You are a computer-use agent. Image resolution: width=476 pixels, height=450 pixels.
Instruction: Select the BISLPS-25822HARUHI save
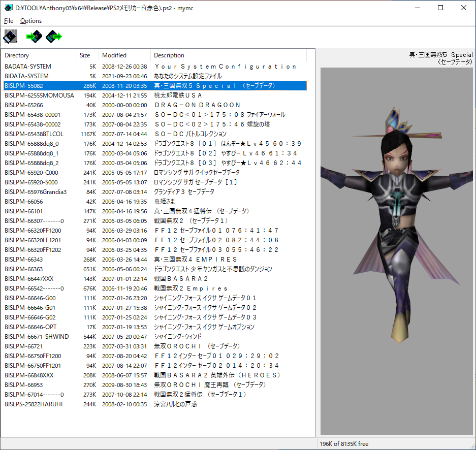click(x=155, y=404)
